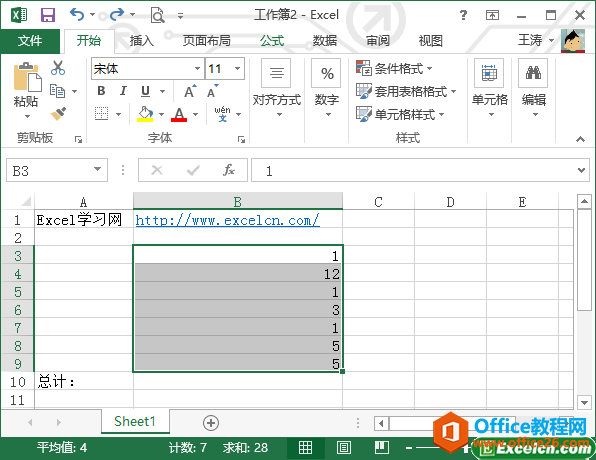Open ribbon display options
The width and height of the screenshot is (596, 460).
(x=492, y=15)
